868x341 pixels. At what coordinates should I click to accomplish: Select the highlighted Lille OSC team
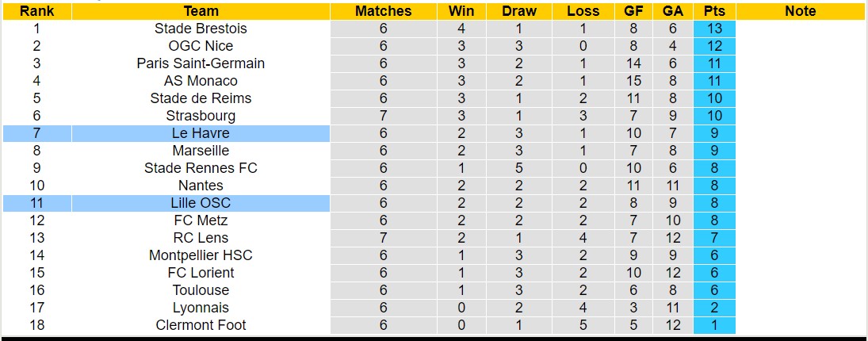[x=201, y=203]
